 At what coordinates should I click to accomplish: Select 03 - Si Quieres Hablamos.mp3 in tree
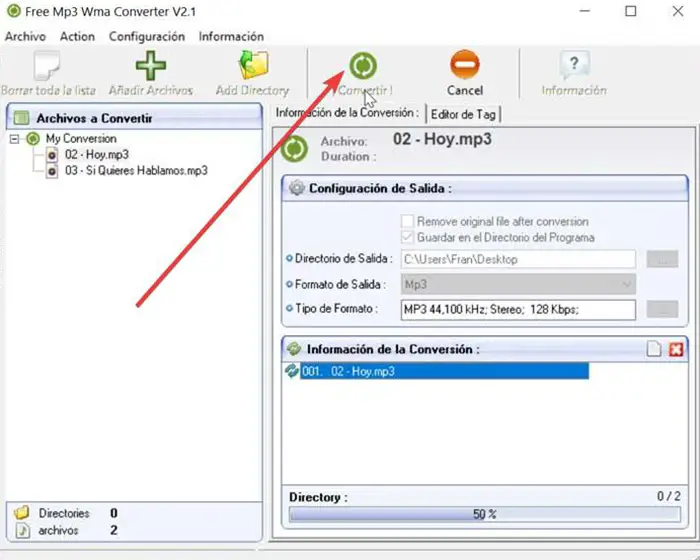tap(136, 171)
